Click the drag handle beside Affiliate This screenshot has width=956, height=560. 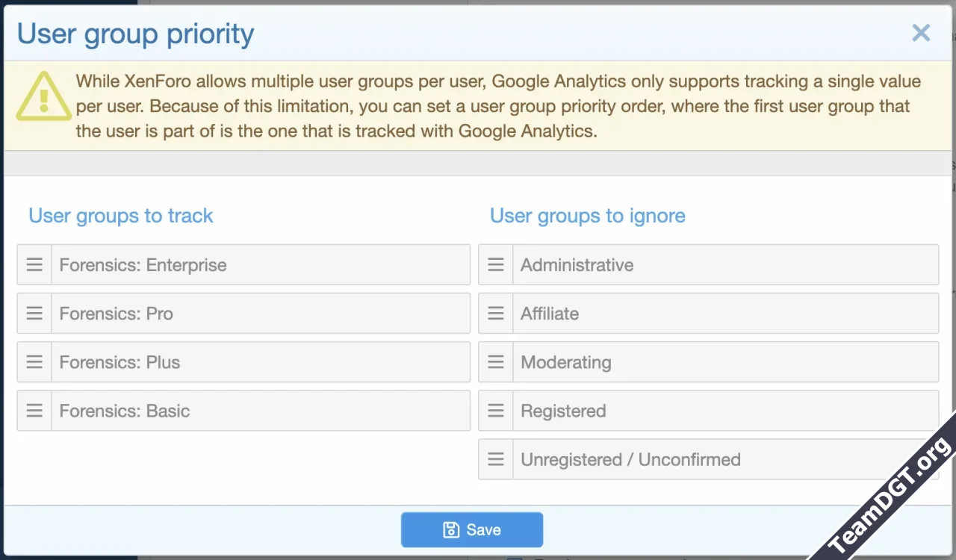pos(496,313)
